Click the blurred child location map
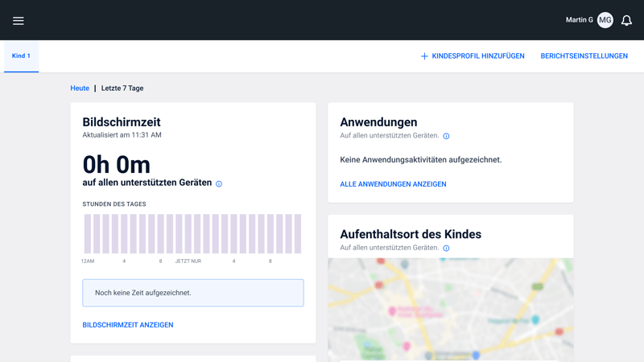 tap(451, 310)
